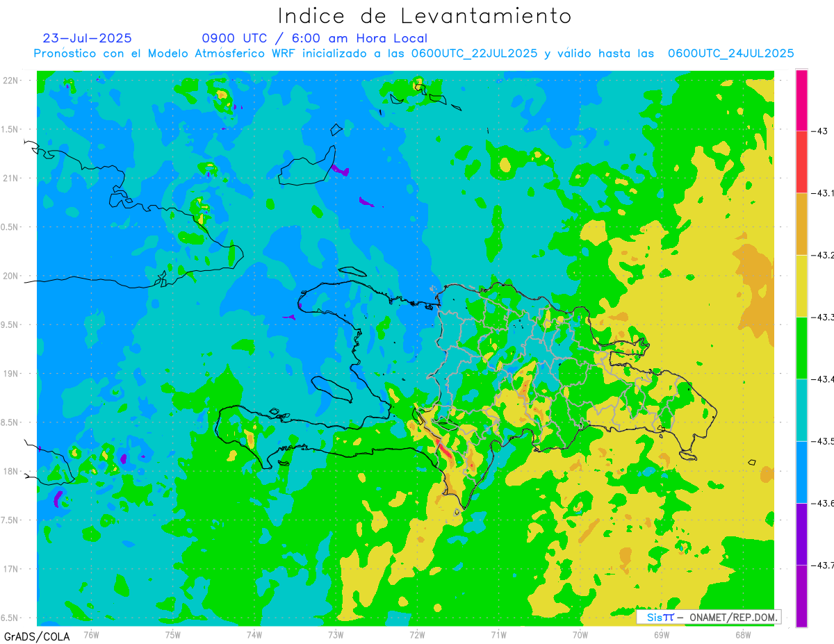Click the date '23-Jul-2025'
This screenshot has height=644, width=834.
87,38
